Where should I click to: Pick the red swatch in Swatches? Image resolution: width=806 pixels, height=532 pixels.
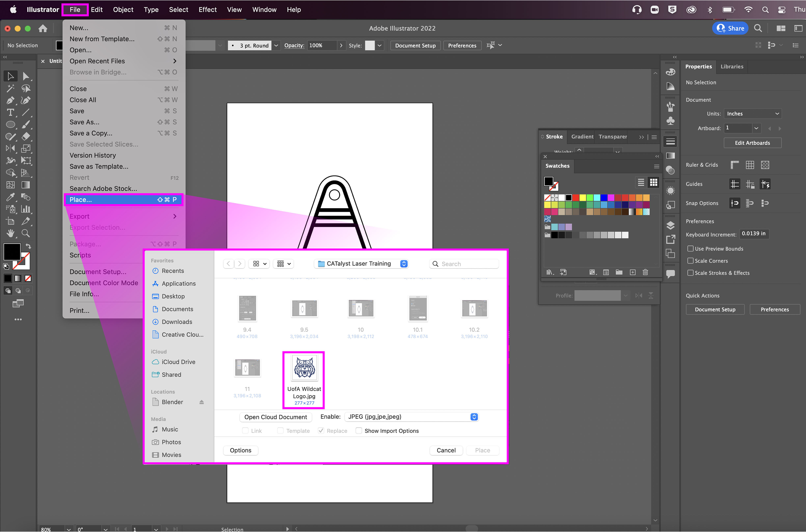pyautogui.click(x=576, y=197)
